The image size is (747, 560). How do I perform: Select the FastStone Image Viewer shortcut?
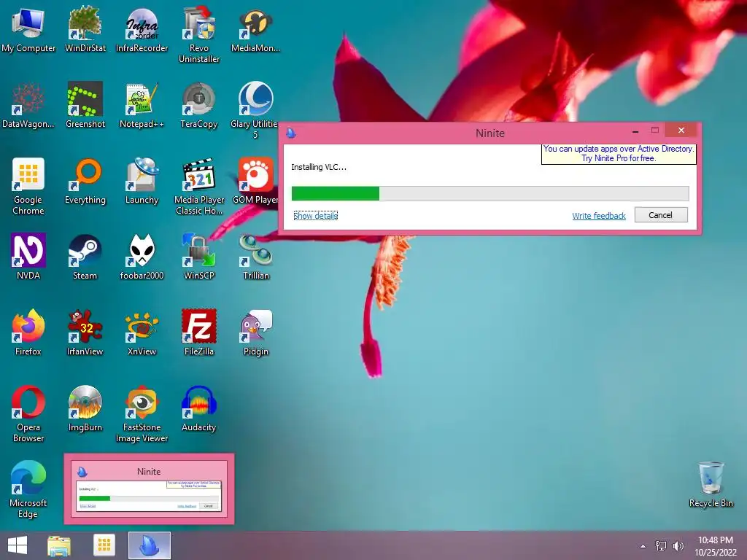pyautogui.click(x=142, y=414)
